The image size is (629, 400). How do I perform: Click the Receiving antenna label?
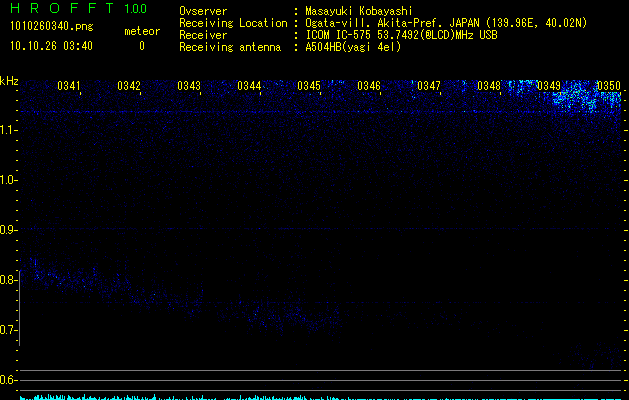point(230,47)
